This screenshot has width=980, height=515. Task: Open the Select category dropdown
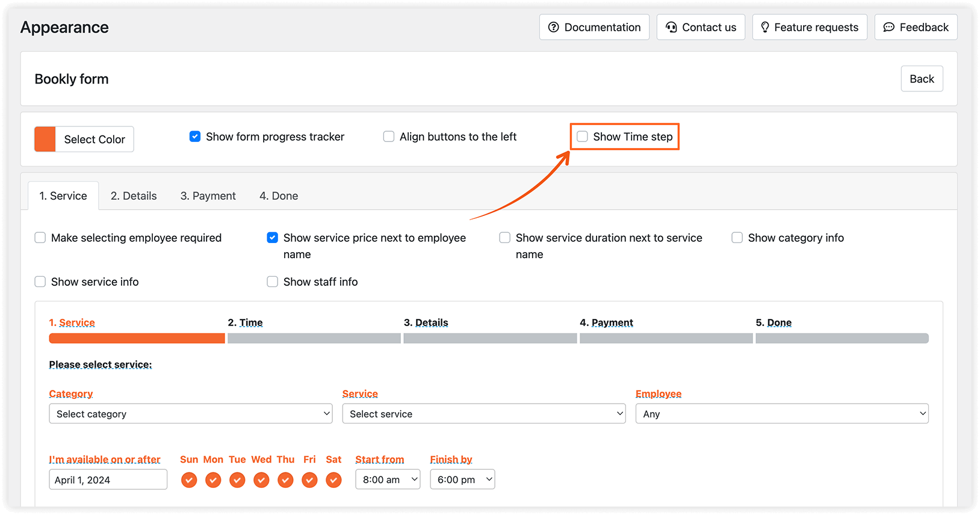(191, 414)
